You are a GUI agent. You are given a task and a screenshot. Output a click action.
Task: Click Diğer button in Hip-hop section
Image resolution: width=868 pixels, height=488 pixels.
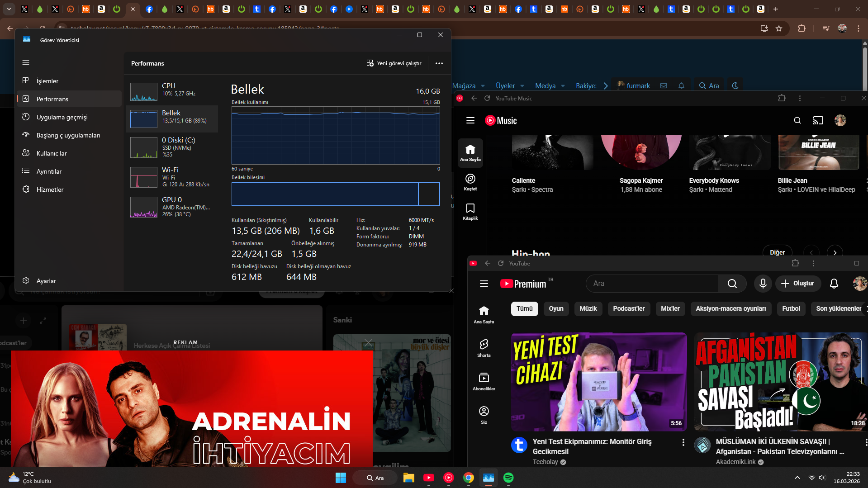[777, 252]
